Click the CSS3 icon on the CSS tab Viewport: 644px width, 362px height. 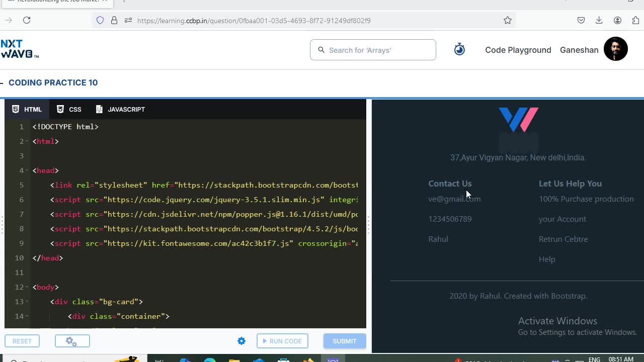[60, 109]
